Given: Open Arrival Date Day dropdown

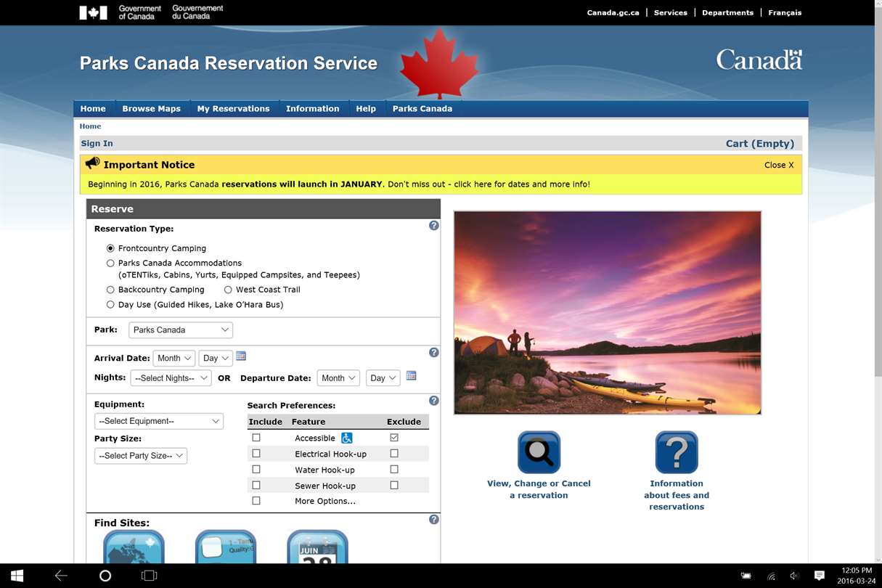Looking at the screenshot, I should click(216, 358).
